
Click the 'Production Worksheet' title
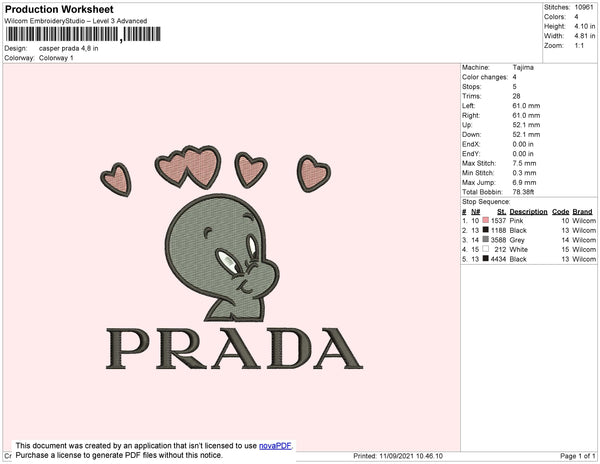point(59,9)
